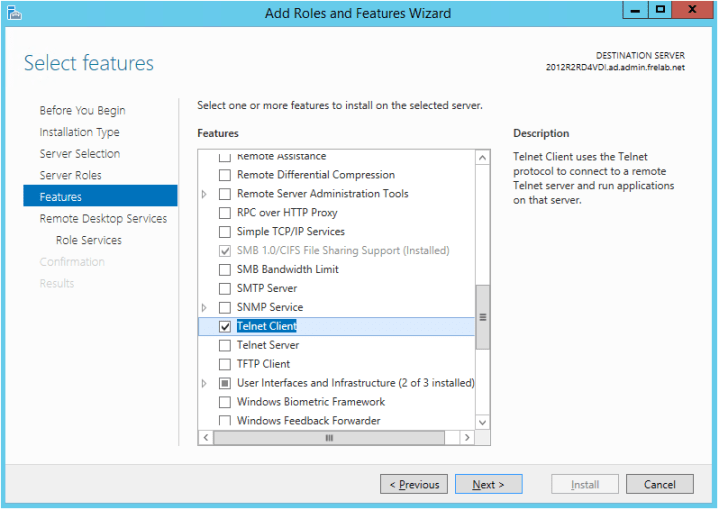
Task: Open the Remote Desktop Services step
Action: [x=103, y=219]
